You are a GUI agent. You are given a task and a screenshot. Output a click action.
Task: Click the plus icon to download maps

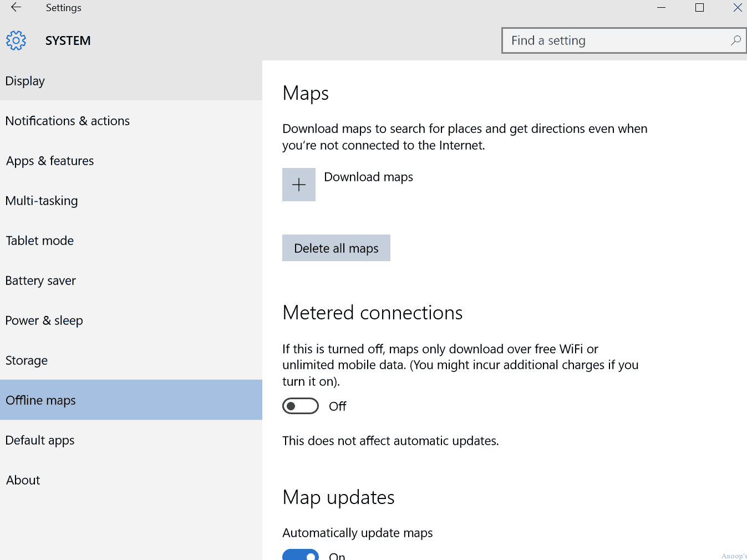pyautogui.click(x=299, y=185)
